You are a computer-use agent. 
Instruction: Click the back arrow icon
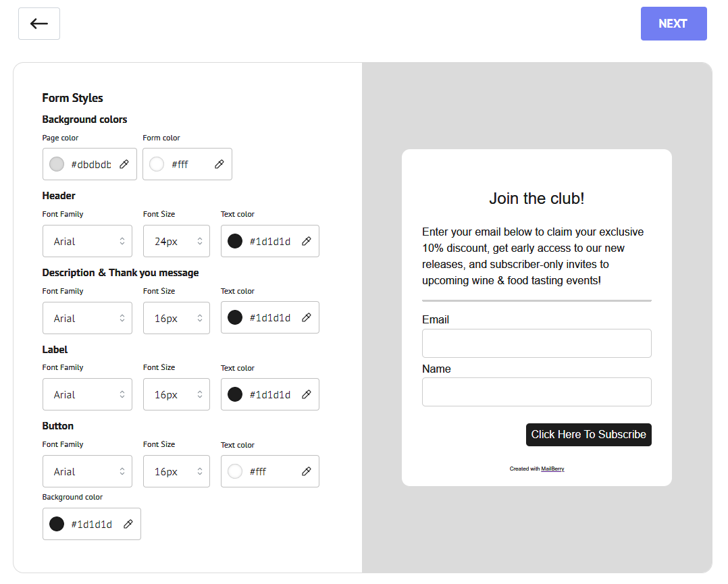(39, 24)
